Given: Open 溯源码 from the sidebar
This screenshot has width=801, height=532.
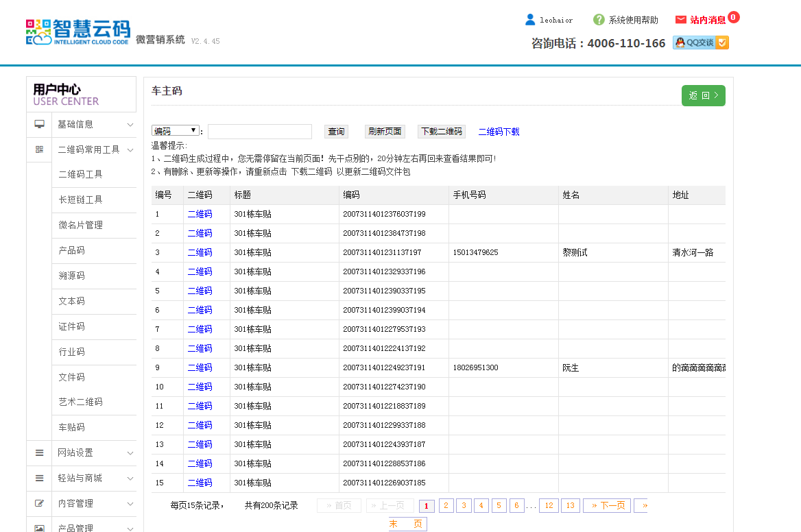Looking at the screenshot, I should pos(72,276).
